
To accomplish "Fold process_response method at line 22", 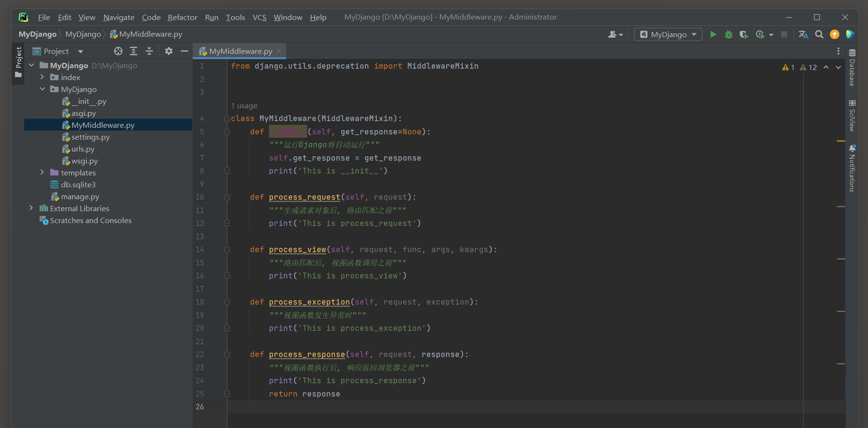I will (227, 355).
